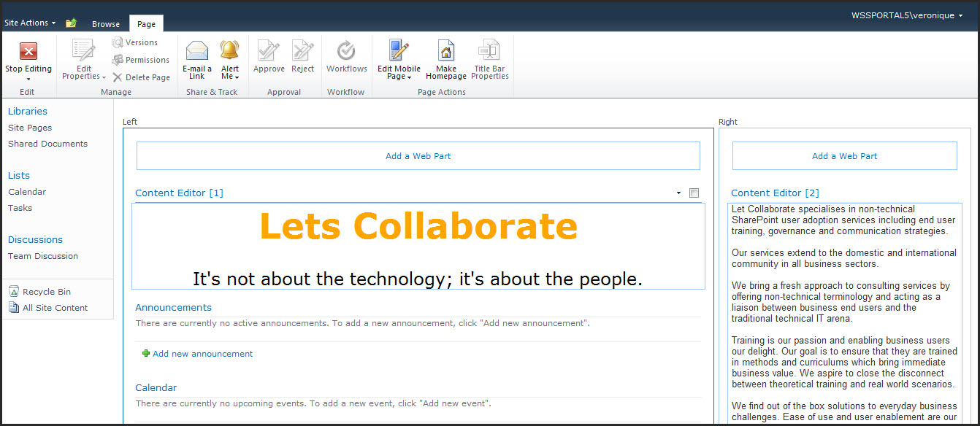This screenshot has height=426, width=980.
Task: Select the Page ribbon tab
Action: [146, 24]
